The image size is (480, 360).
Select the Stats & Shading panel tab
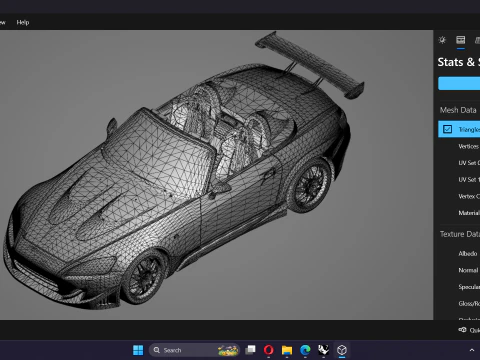[461, 40]
